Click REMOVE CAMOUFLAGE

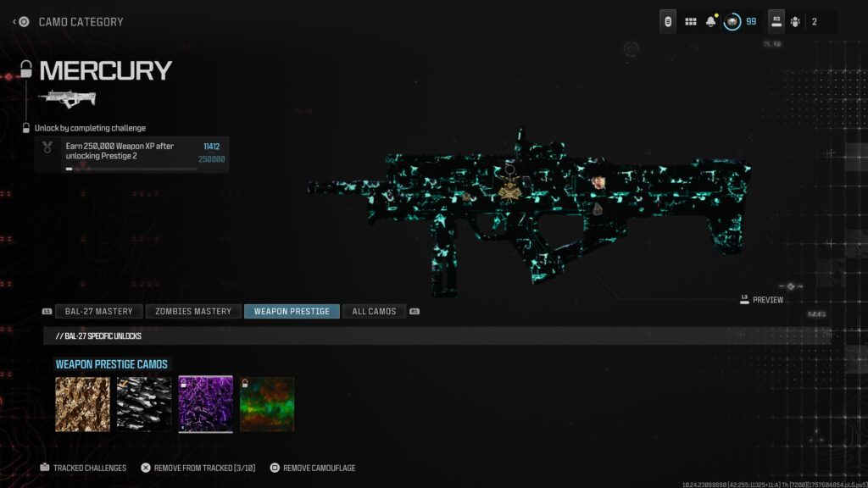[313, 468]
